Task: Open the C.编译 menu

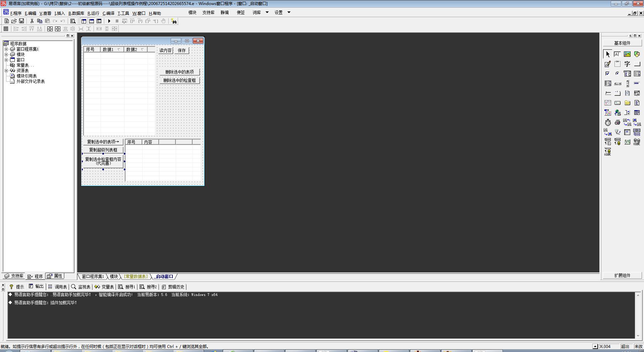Action: (x=108, y=13)
